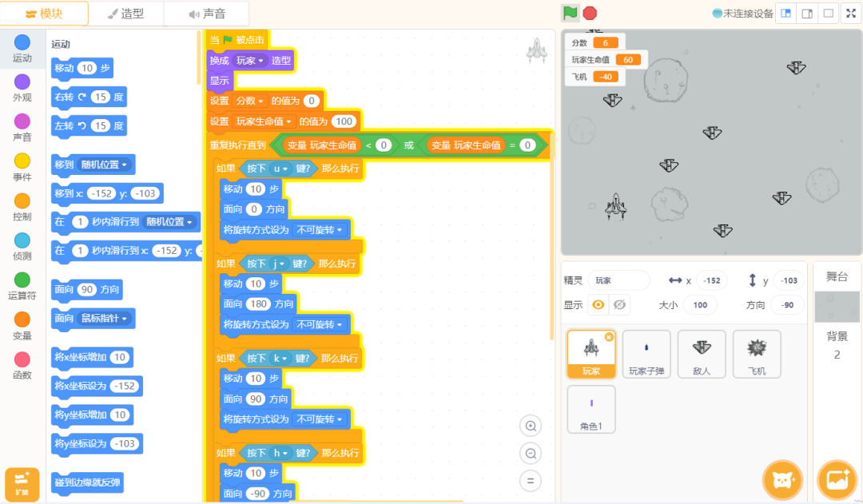
Task: Click the 碰到边缘就反弹 palette block
Action: pos(87,482)
